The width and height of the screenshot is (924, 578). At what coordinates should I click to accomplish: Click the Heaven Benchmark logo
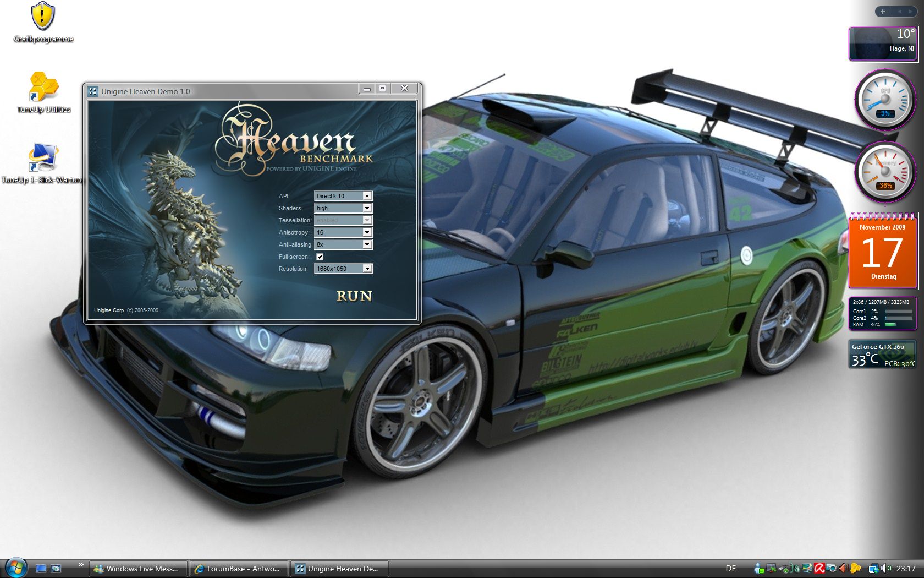(294, 140)
